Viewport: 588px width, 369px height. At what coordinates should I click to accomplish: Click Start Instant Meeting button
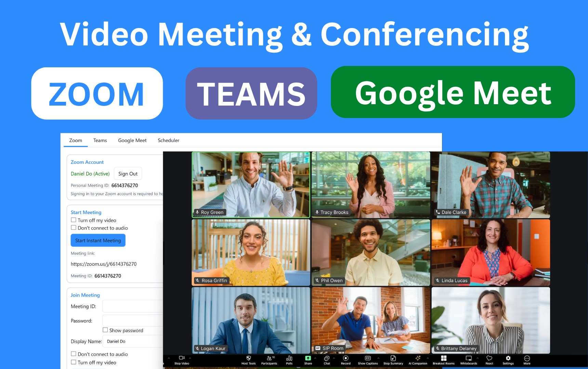click(98, 241)
